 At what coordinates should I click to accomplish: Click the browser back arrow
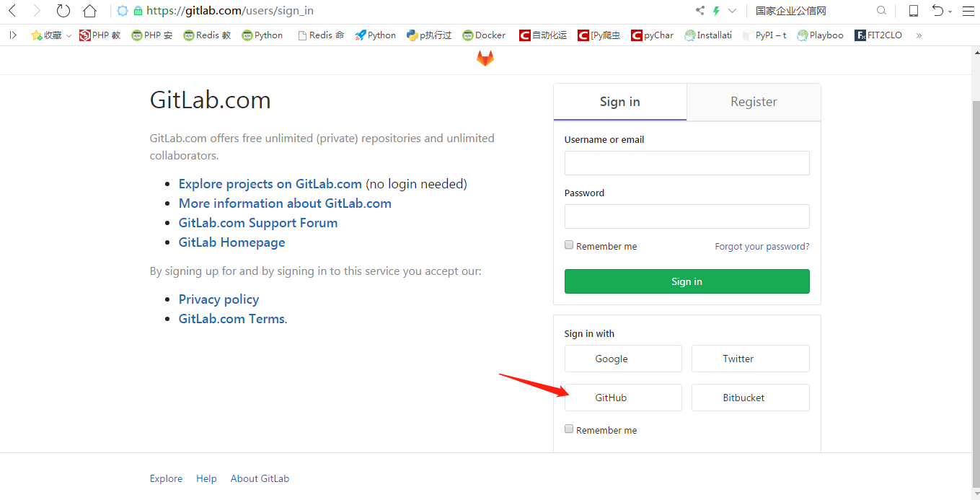click(12, 10)
